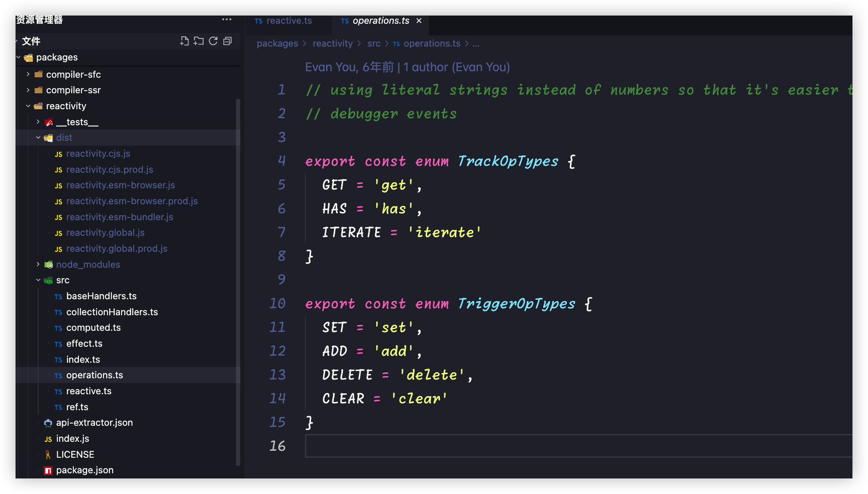Click the Refresh Explorer icon
This screenshot has width=868, height=494.
point(213,41)
